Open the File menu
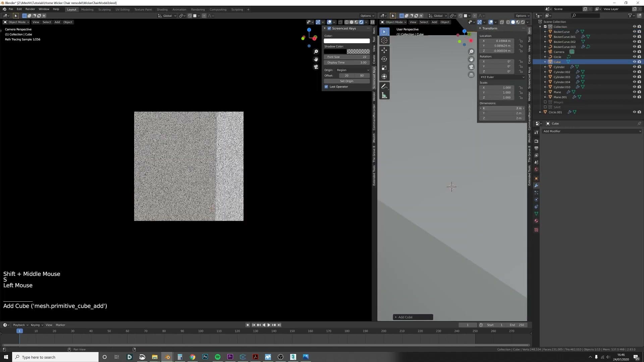Screen dimensions: 644x362 point(11,9)
